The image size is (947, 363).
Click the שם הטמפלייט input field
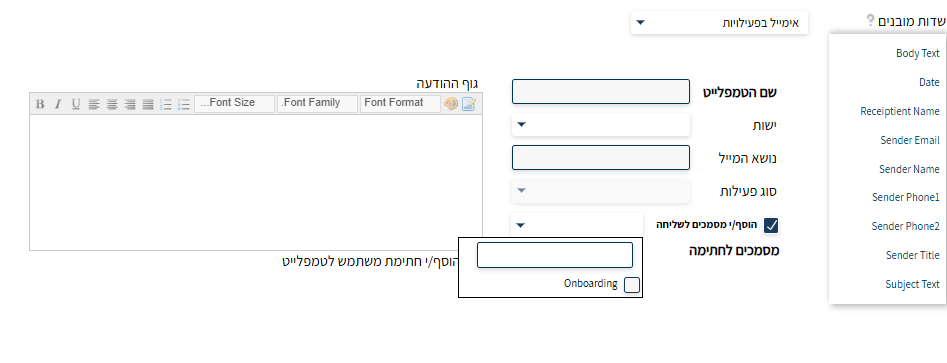pos(601,91)
